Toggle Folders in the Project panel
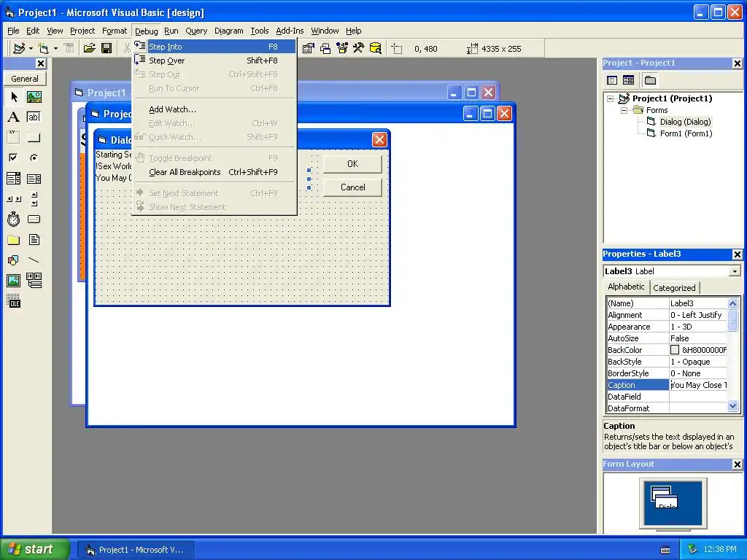Screen dimensions: 747x560 pyautogui.click(x=650, y=80)
